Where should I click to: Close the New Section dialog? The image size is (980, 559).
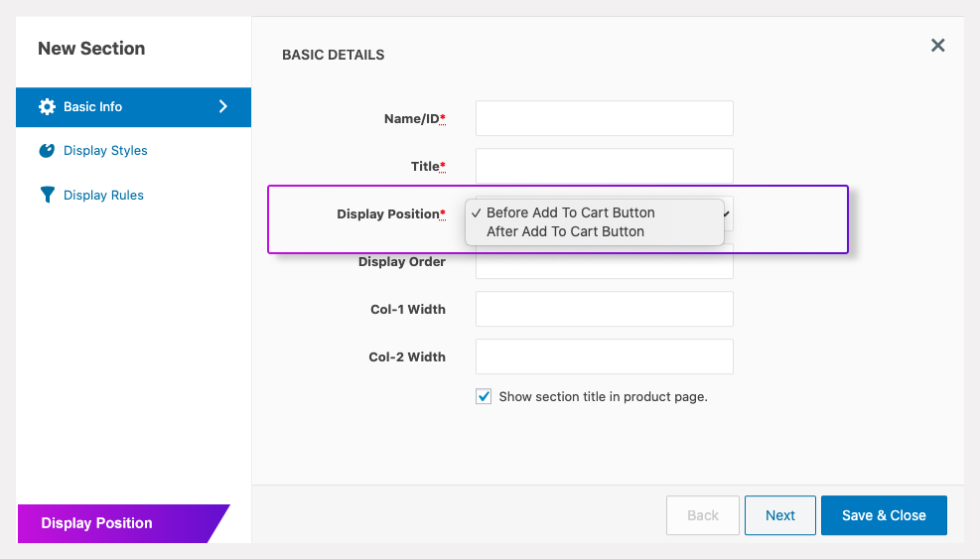point(937,45)
